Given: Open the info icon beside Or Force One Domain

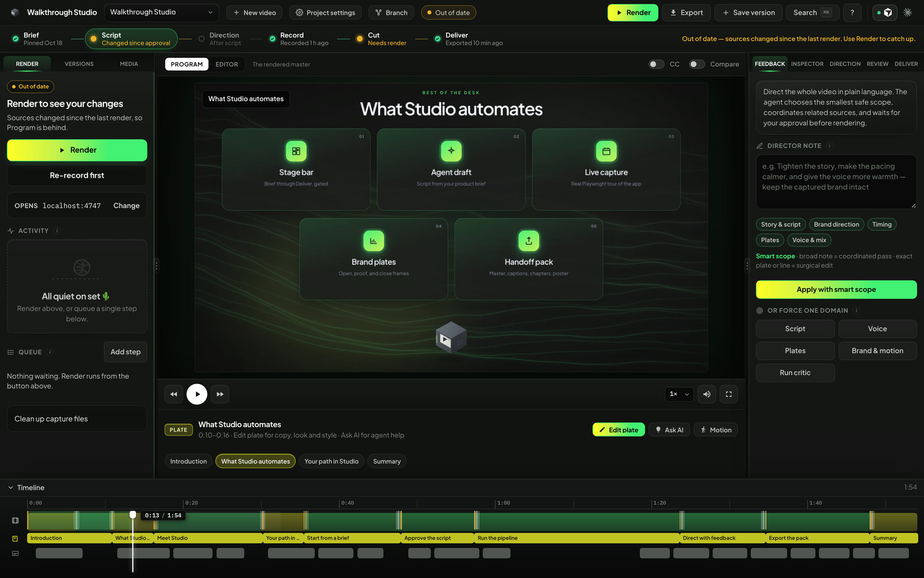Looking at the screenshot, I should point(857,310).
